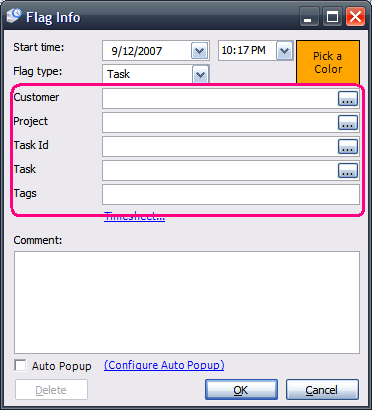Browse projects with the Project ellipsis button
Screen dimensions: 372x410
coord(348,123)
